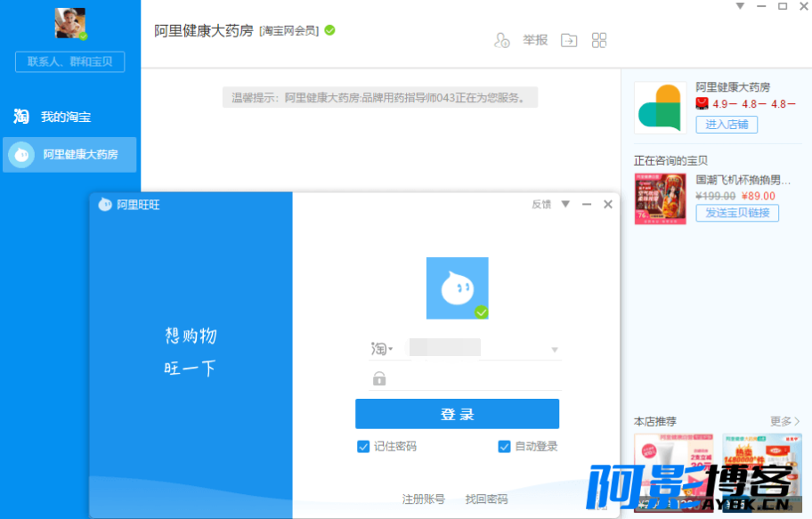Click the 发送宝贝链接 send item link button
Image resolution: width=812 pixels, height=519 pixels.
click(x=737, y=213)
